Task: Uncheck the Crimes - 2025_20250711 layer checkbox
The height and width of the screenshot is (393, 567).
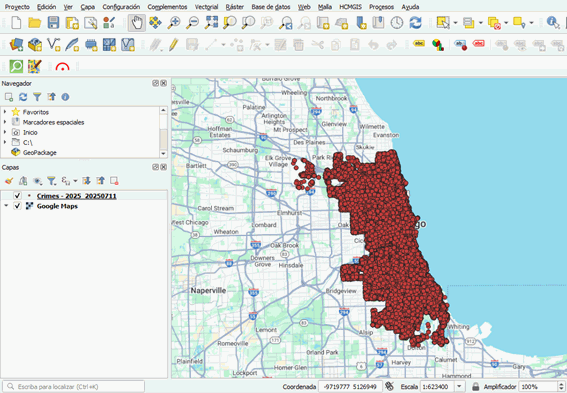Action: (17, 196)
